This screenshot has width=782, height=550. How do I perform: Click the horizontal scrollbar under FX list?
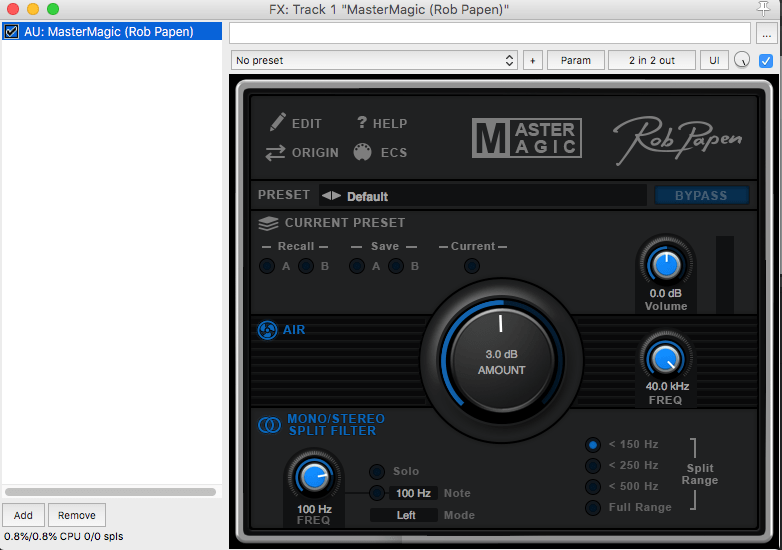pyautogui.click(x=110, y=492)
